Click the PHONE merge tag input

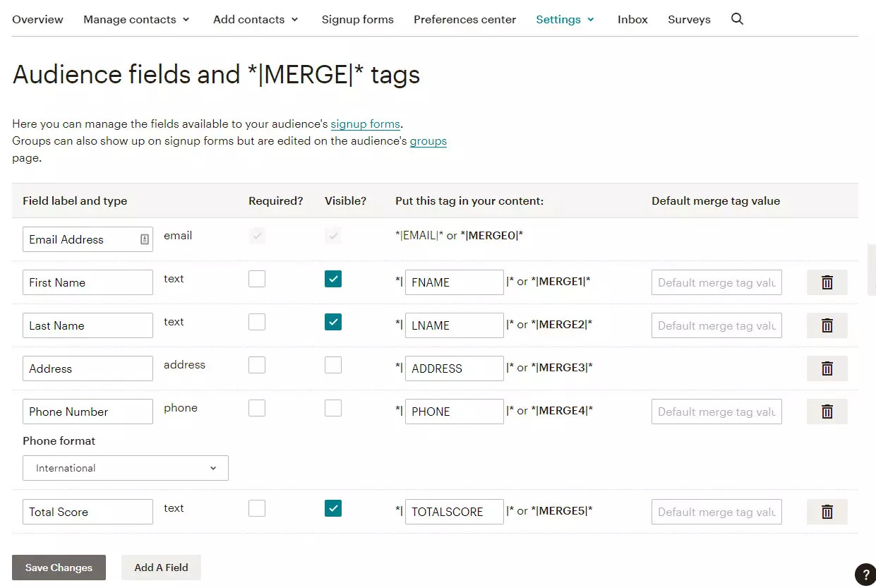(x=455, y=412)
